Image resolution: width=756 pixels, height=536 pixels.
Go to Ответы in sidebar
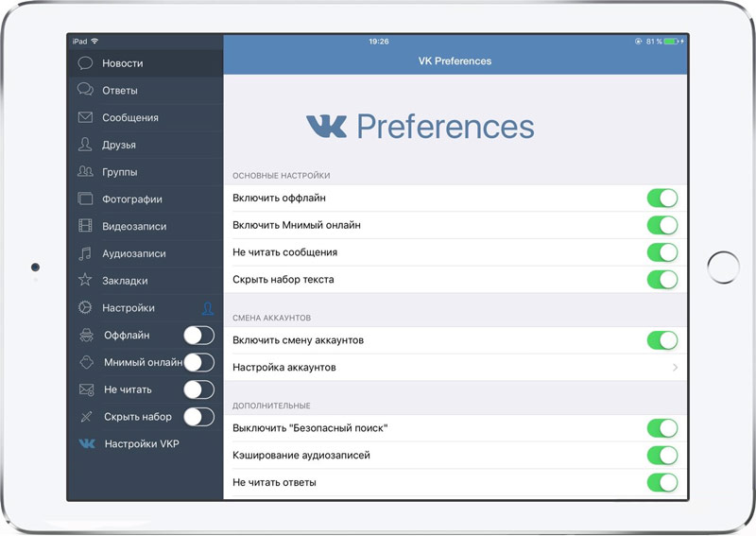(x=146, y=90)
